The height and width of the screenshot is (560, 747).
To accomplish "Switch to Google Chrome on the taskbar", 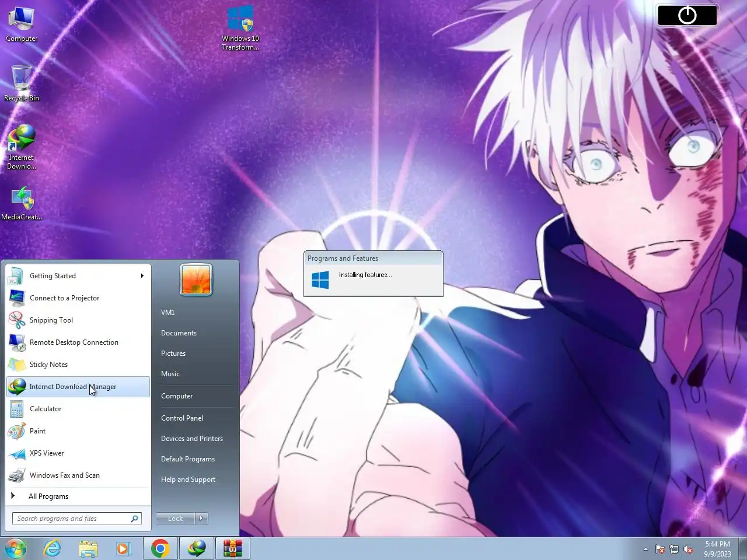I will pos(160,548).
